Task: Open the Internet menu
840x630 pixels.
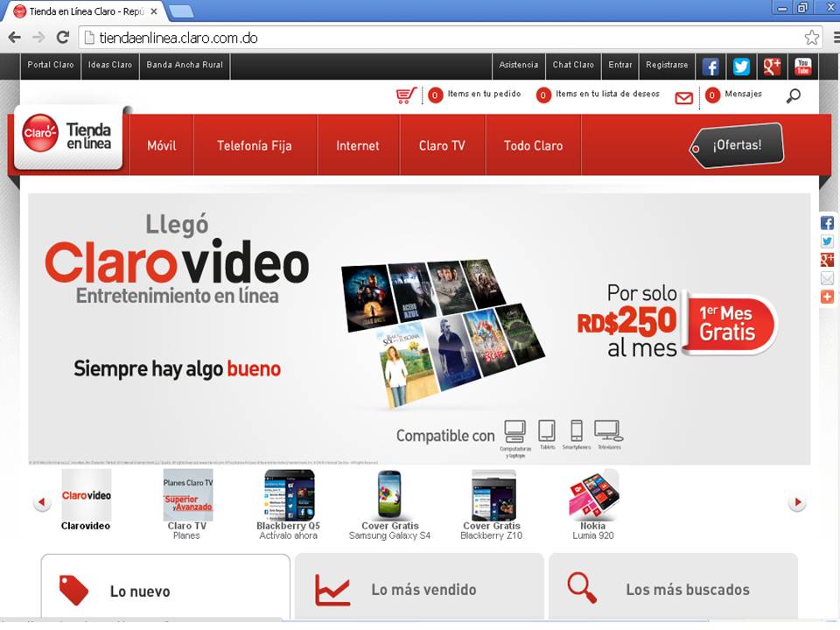Action: coord(358,146)
